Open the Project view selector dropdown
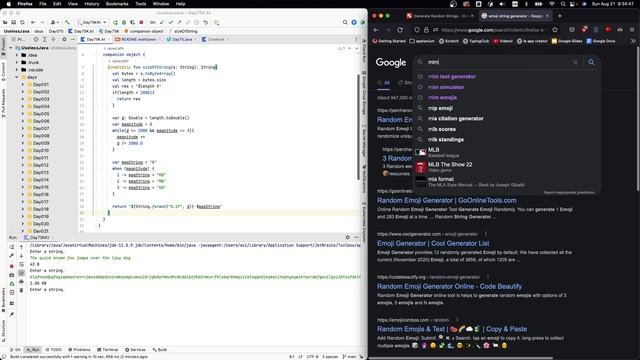 tap(19, 40)
